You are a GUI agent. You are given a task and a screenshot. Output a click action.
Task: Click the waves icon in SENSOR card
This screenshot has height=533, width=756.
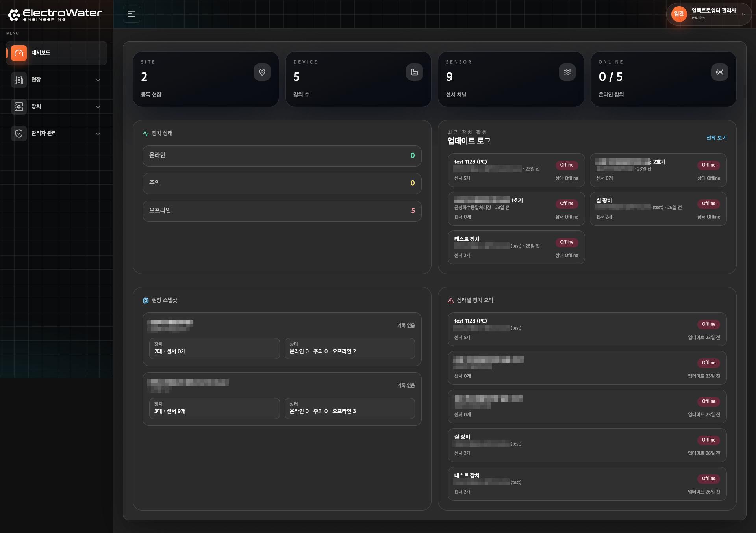pyautogui.click(x=567, y=72)
